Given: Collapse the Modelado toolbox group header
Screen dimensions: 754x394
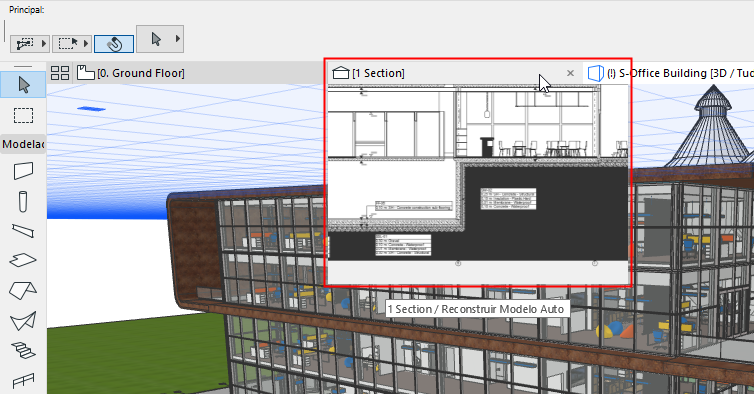Looking at the screenshot, I should point(23,144).
